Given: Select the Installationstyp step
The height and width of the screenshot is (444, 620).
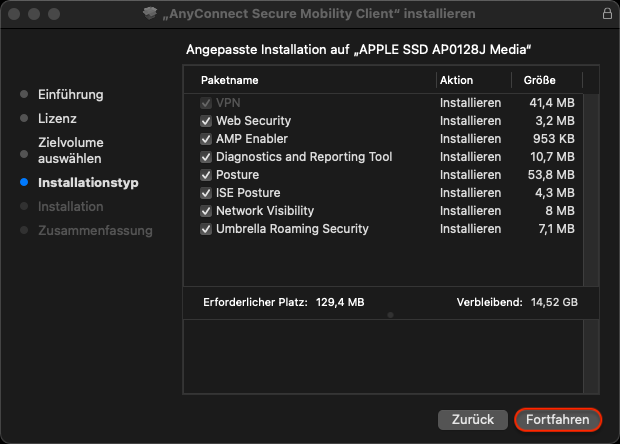Looking at the screenshot, I should pyautogui.click(x=88, y=183).
